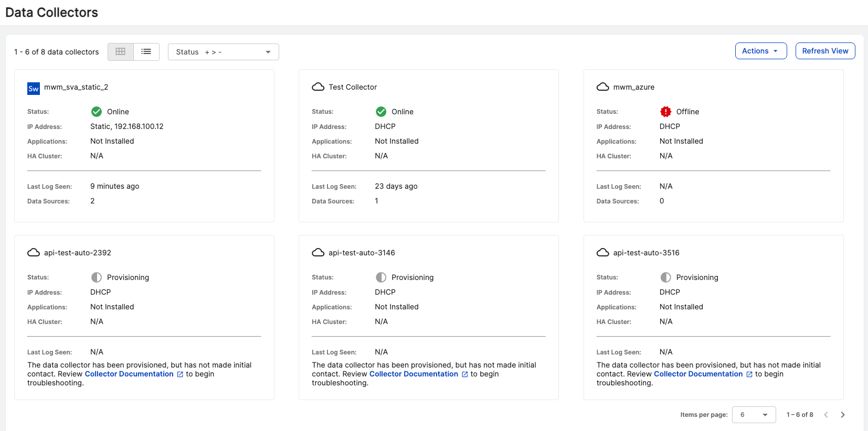
Task: Click the '23 days ago' last log value
Action: coord(396,186)
